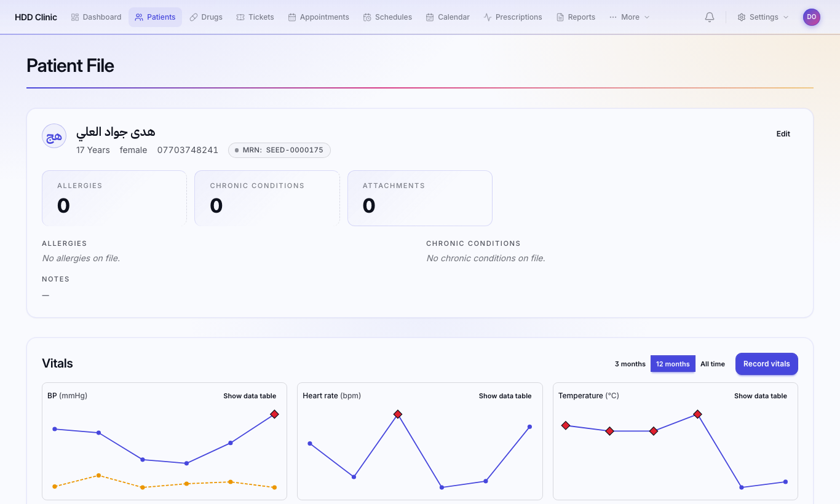Click the Attachments count card
Image resolution: width=840 pixels, height=504 pixels.
click(x=420, y=198)
